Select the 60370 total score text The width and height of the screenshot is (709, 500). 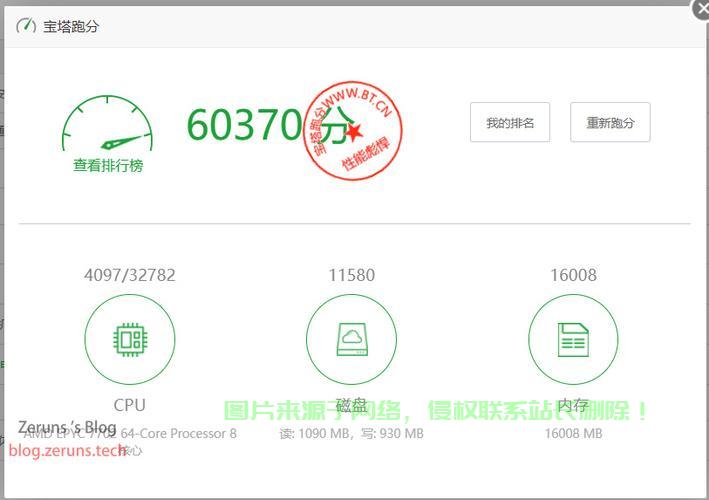tap(245, 125)
